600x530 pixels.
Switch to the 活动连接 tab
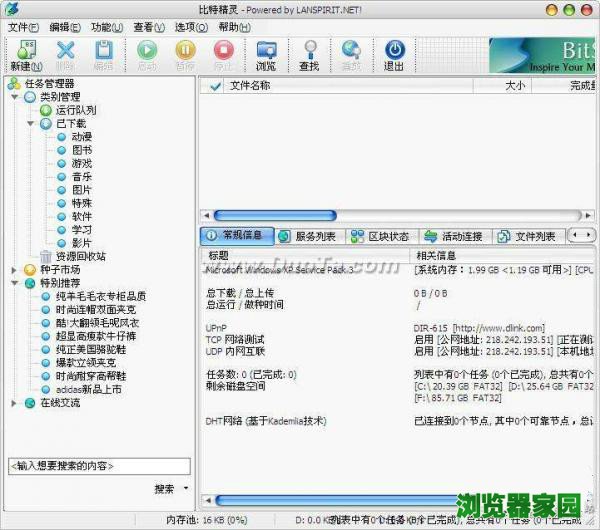click(x=456, y=236)
